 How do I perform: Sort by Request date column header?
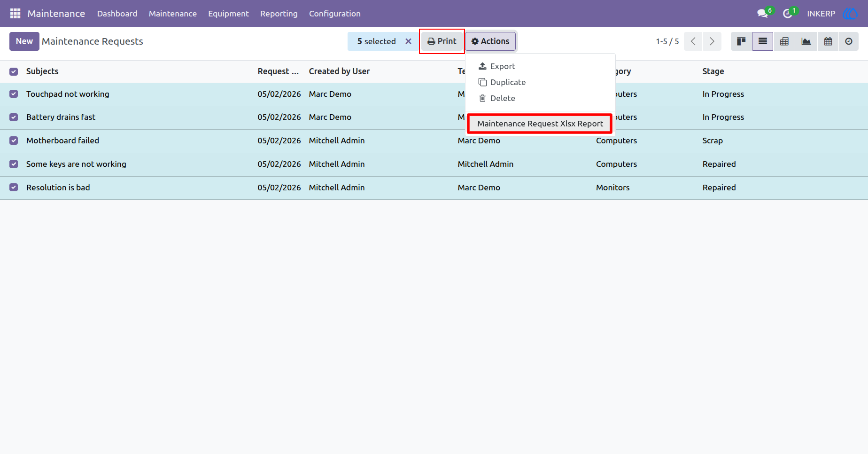point(278,71)
